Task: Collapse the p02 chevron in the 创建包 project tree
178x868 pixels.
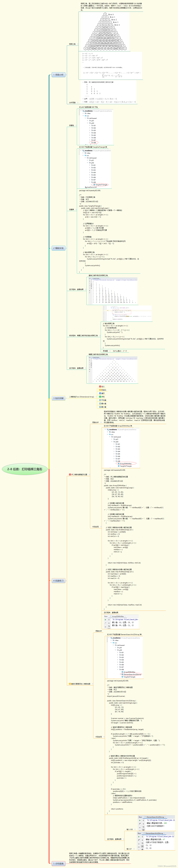Action: click(x=87, y=123)
